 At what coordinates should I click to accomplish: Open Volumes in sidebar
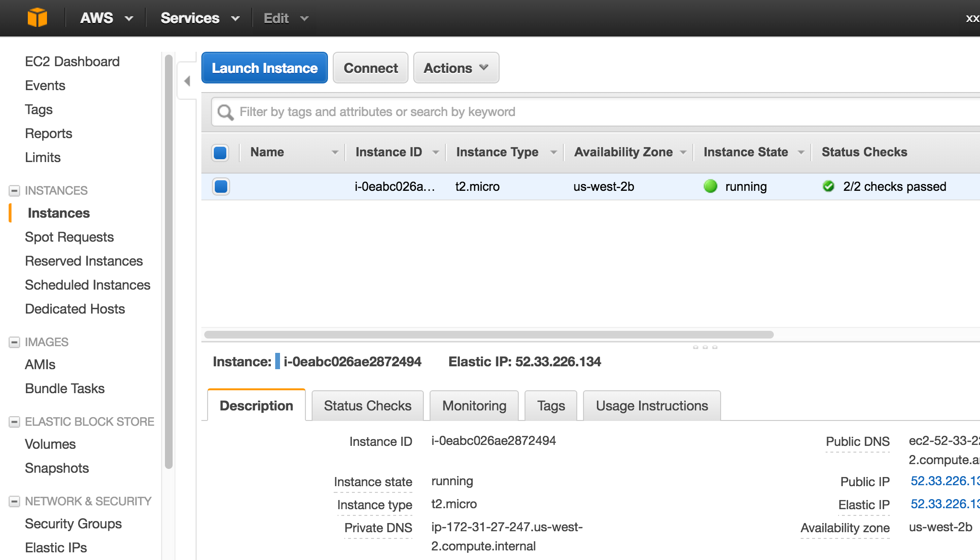[50, 444]
